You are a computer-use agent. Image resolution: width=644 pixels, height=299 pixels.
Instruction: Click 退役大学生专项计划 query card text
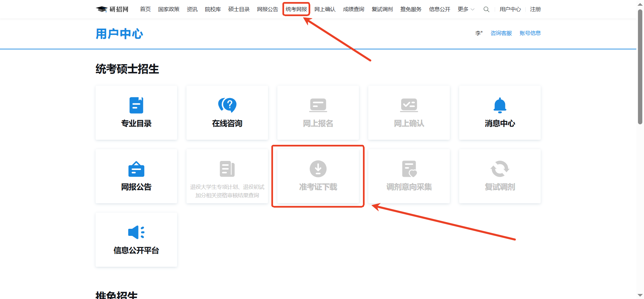coord(227,191)
